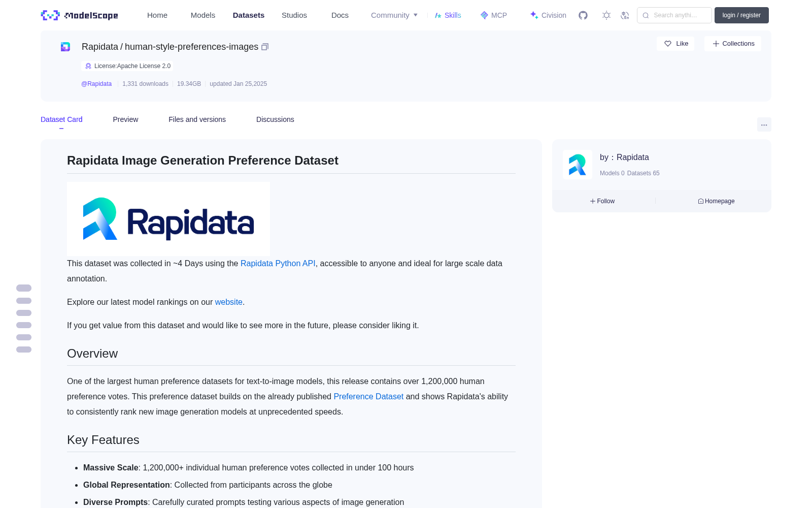
Task: Open the Datasets section
Action: click(x=249, y=15)
